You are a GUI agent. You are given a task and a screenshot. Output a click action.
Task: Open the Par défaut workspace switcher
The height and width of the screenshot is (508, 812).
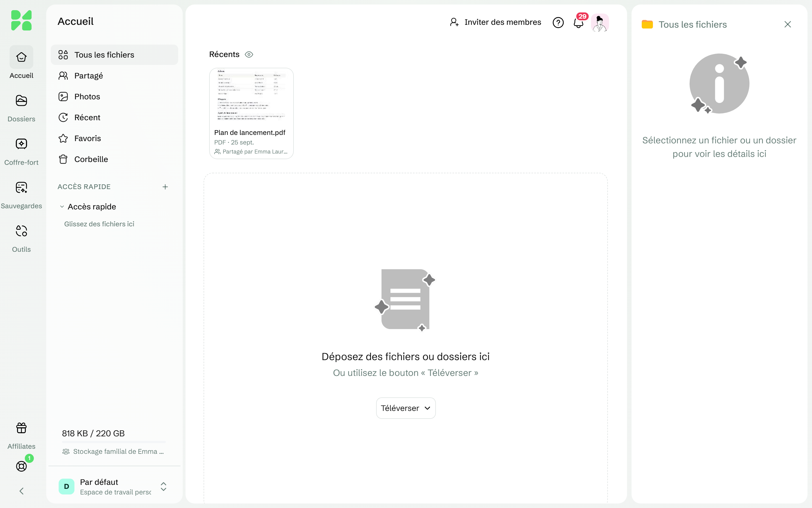coord(114,487)
